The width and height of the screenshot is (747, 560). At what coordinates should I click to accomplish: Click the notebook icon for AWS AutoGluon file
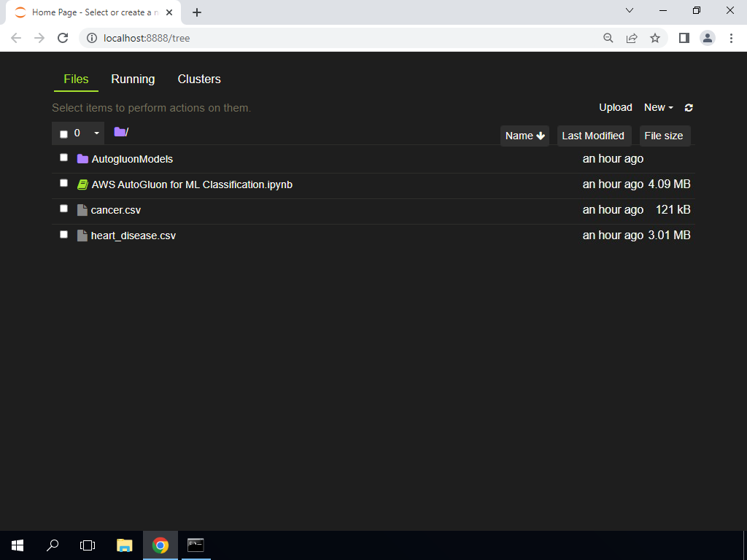coord(83,184)
